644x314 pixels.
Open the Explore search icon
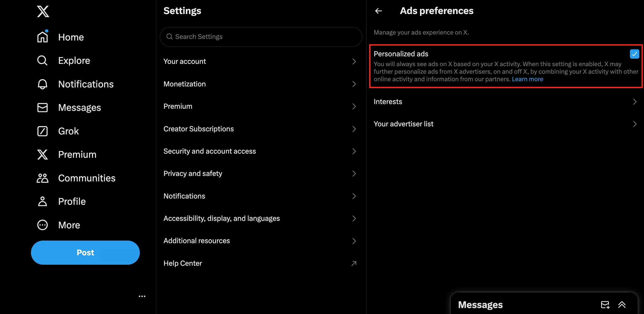coord(42,60)
